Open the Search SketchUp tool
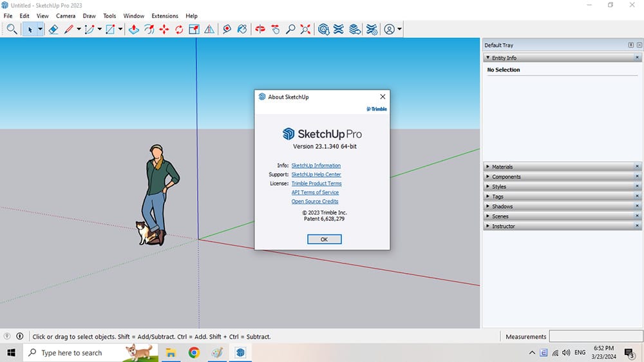 click(x=12, y=29)
